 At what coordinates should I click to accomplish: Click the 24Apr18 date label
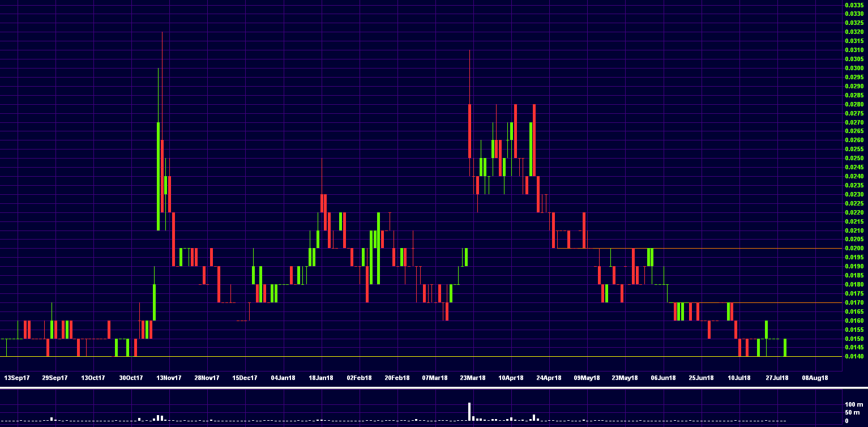(x=549, y=378)
